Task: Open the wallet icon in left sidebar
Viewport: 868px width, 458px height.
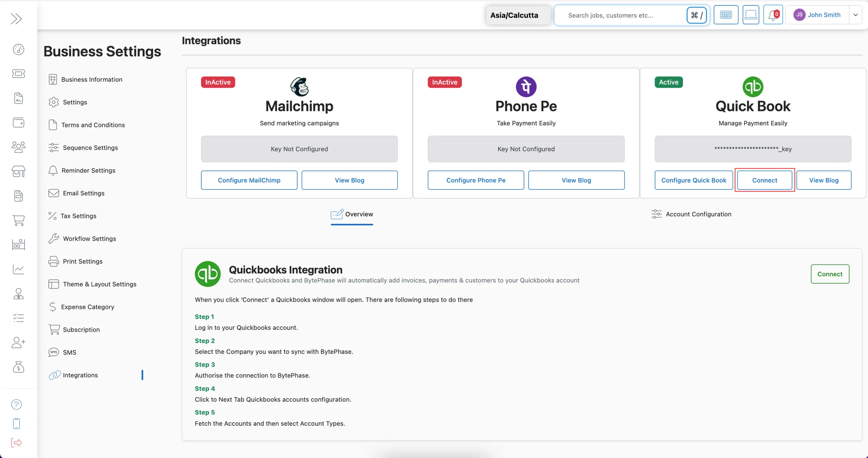Action: pyautogui.click(x=18, y=122)
